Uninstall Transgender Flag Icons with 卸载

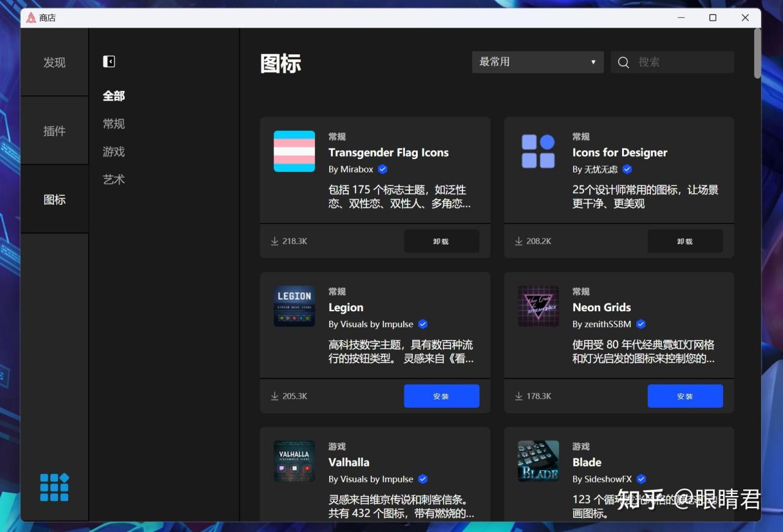pos(442,241)
